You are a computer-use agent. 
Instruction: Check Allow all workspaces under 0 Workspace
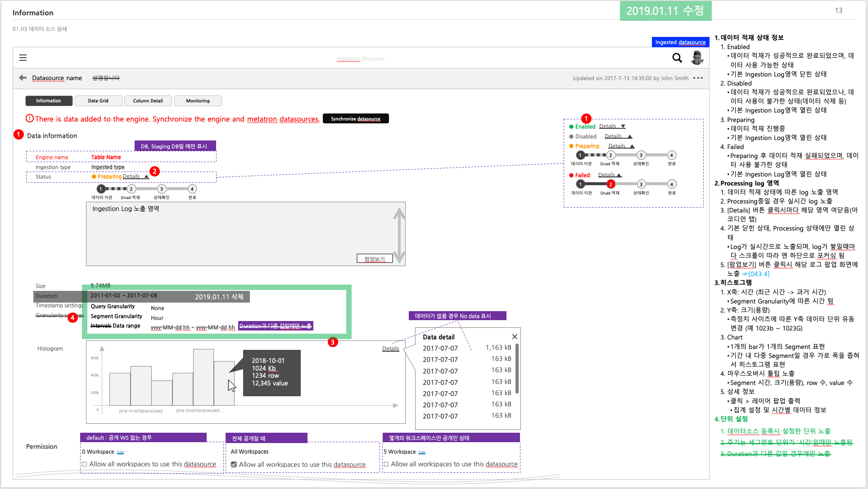pos(84,464)
